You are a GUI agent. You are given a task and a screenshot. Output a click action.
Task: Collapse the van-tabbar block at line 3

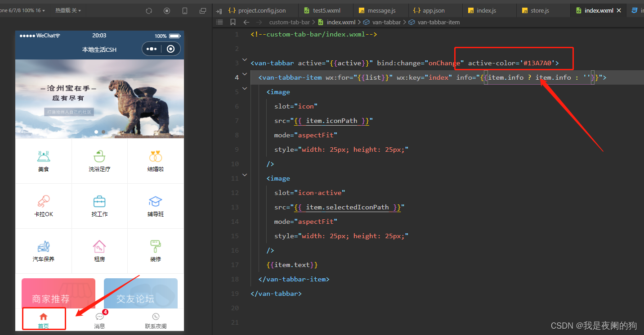pos(245,59)
